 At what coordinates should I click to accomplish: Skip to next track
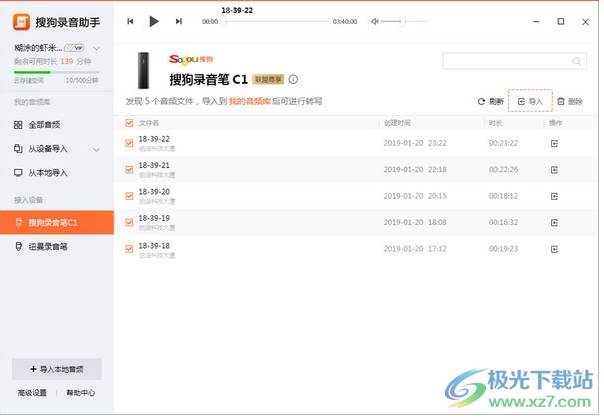tap(179, 21)
